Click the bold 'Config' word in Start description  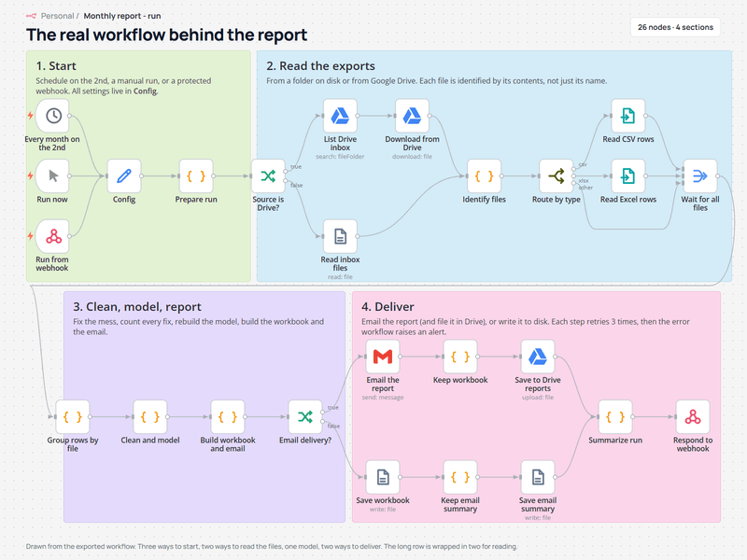click(x=145, y=91)
